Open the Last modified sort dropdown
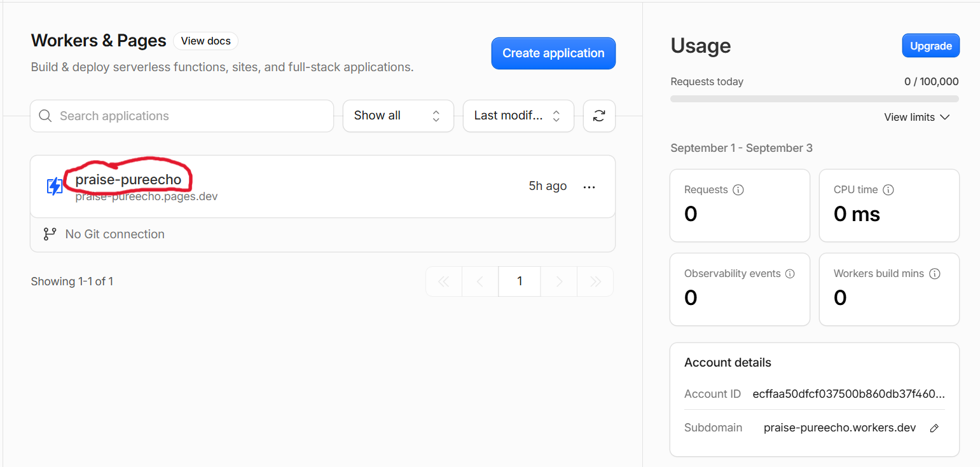 [x=518, y=116]
